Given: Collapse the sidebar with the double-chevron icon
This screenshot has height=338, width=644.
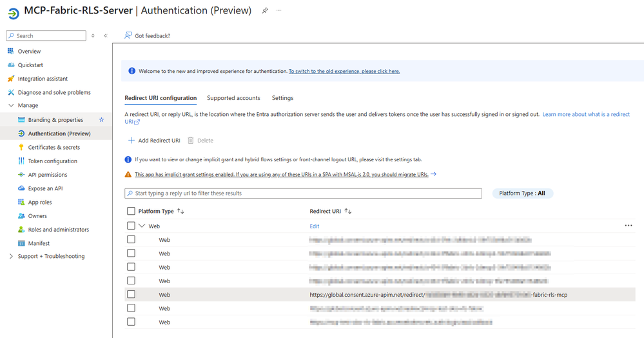Looking at the screenshot, I should 106,35.
